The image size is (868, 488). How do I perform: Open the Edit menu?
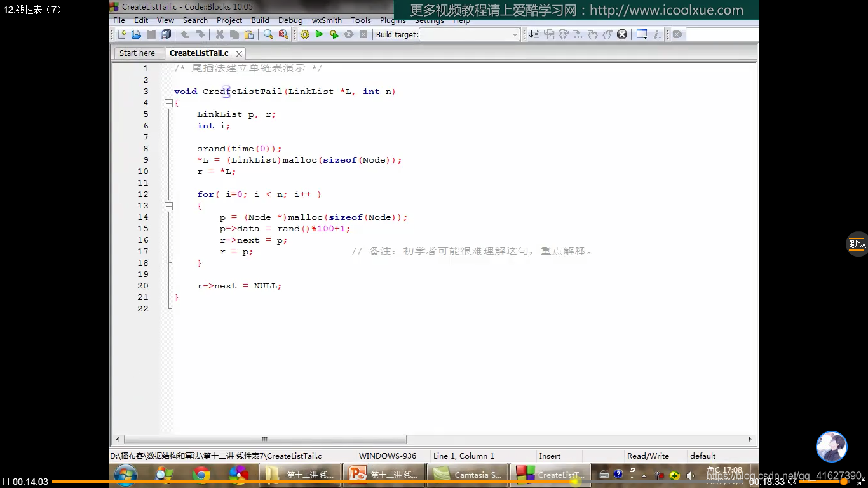[x=141, y=20]
